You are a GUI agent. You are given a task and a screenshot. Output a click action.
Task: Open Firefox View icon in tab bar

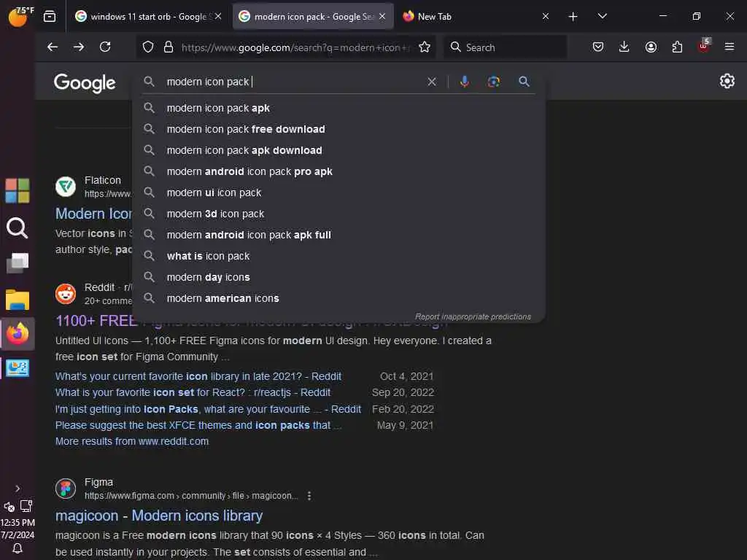point(50,17)
